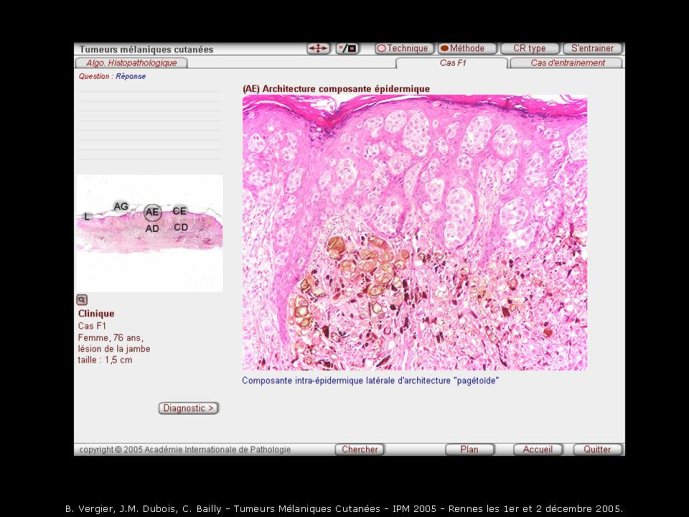This screenshot has height=517, width=689.
Task: Select the AD marker on the overview
Action: point(152,228)
